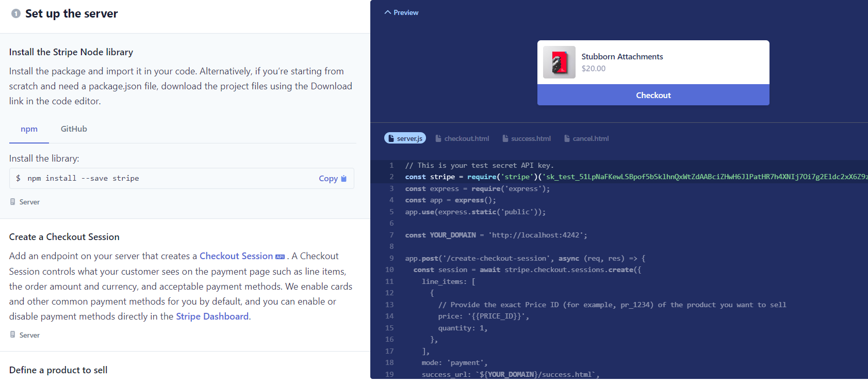This screenshot has width=868, height=381.
Task: Click the Stubborn Attachments product thumbnail
Action: tap(559, 62)
